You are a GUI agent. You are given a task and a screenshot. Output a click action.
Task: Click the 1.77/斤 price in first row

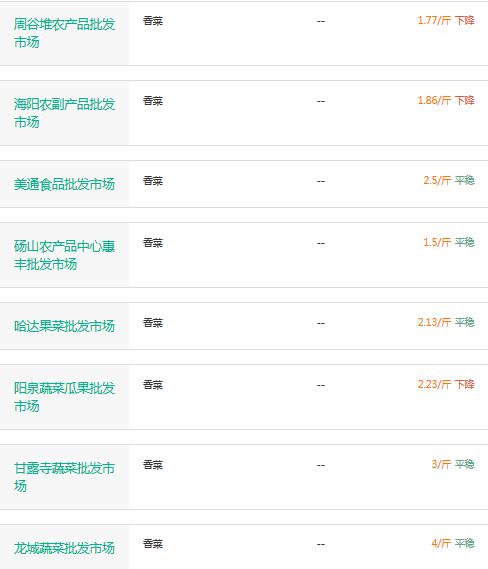click(x=434, y=20)
